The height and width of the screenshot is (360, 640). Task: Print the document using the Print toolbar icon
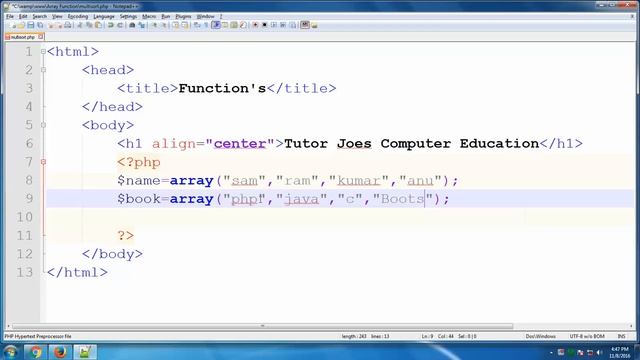68,25
